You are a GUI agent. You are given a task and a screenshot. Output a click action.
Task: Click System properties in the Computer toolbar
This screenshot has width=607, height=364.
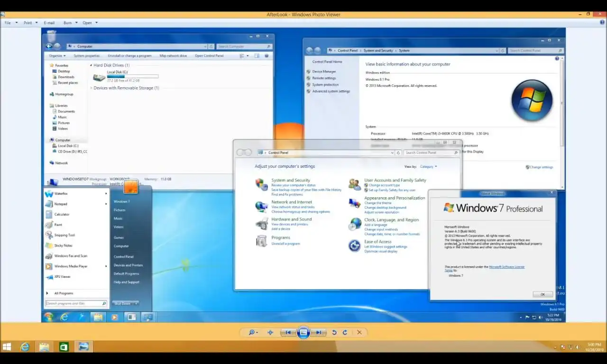[86, 56]
